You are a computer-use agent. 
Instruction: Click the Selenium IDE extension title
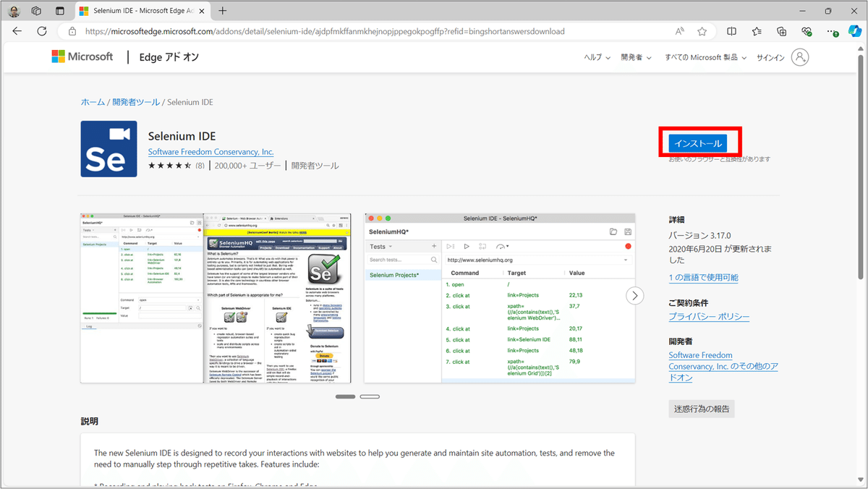182,136
